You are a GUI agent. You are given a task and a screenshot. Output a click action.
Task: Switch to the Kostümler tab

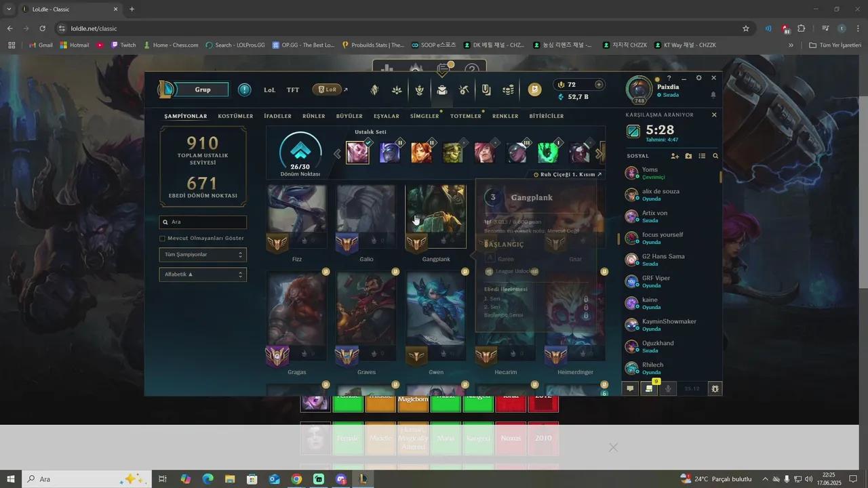235,116
